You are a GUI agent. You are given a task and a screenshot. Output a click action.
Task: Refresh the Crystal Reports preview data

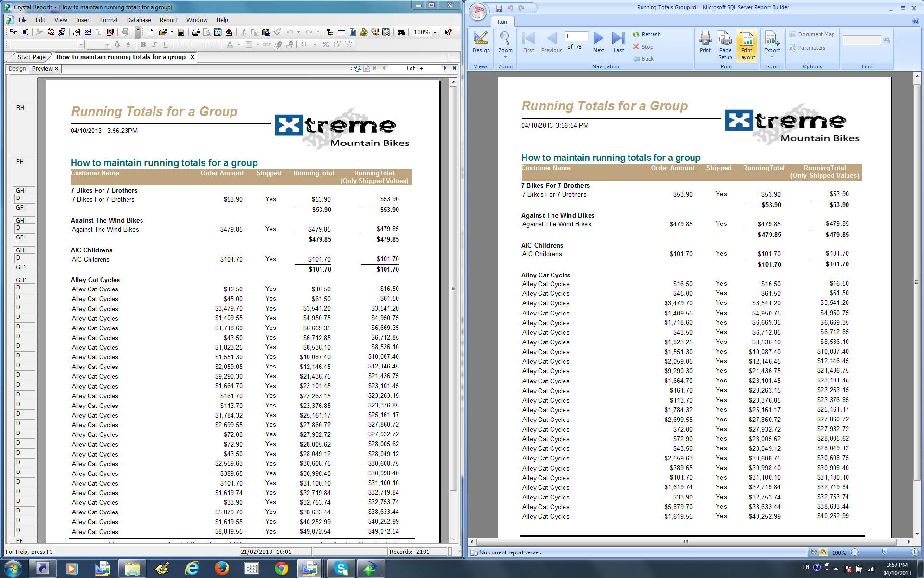click(358, 68)
